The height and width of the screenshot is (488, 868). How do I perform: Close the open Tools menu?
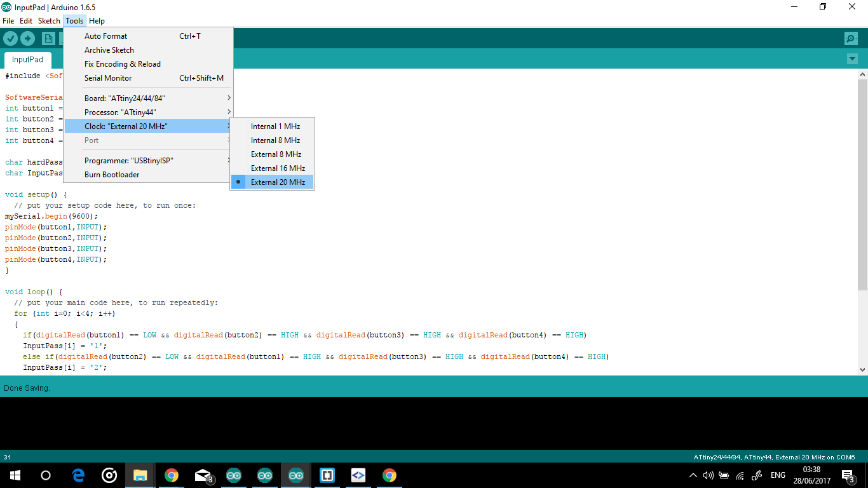(74, 21)
